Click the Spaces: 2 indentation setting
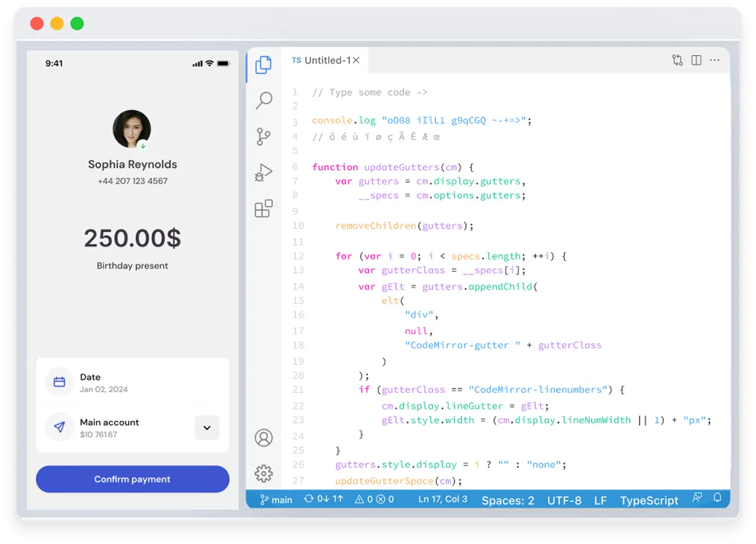 pyautogui.click(x=508, y=500)
